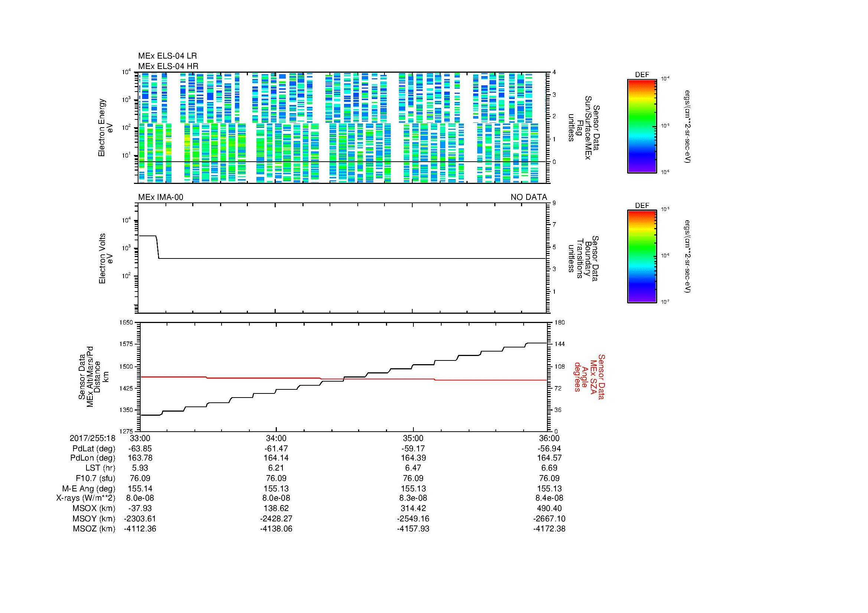The width and height of the screenshot is (868, 613).
Task: Click the MSOZ value '-4157.93'
Action: pyautogui.click(x=413, y=529)
